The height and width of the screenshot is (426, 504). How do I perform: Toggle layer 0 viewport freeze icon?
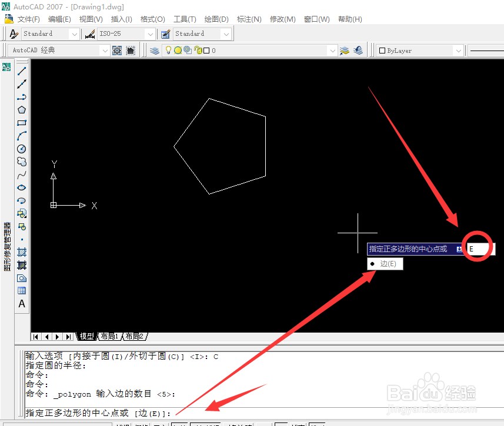pos(188,50)
